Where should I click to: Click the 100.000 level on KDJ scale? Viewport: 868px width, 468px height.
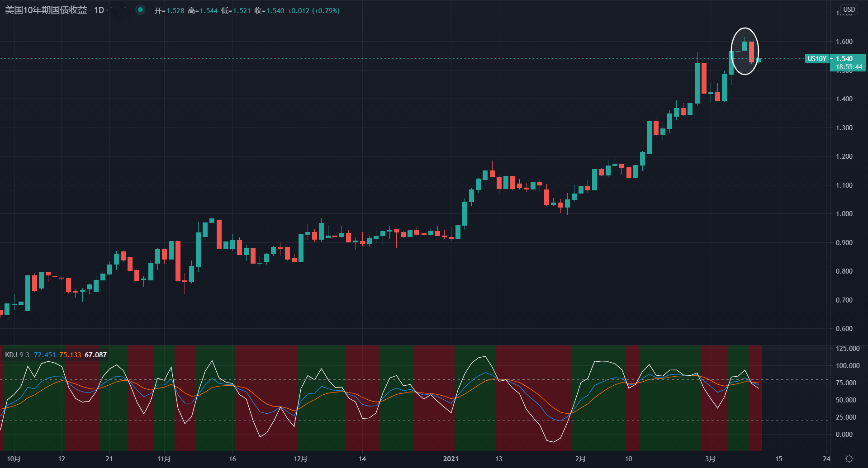click(847, 365)
